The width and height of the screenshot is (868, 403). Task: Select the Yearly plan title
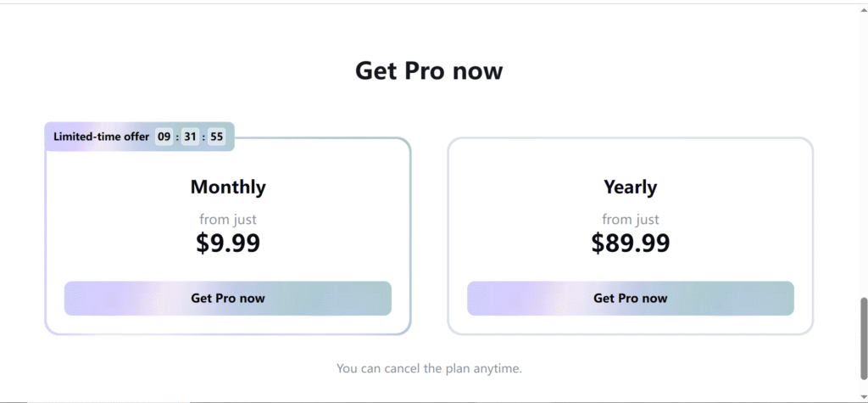(630, 187)
